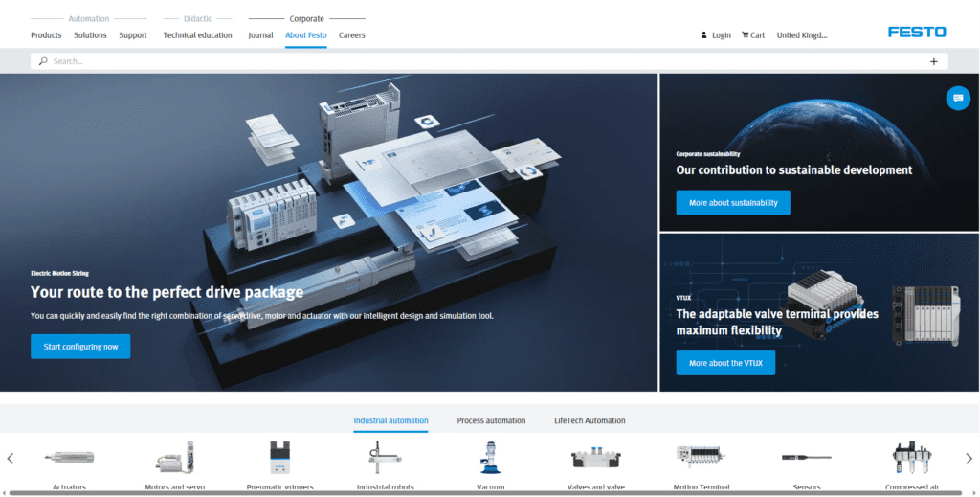Open the Motors and servo category image
The height and width of the screenshot is (497, 980).
[x=175, y=458]
